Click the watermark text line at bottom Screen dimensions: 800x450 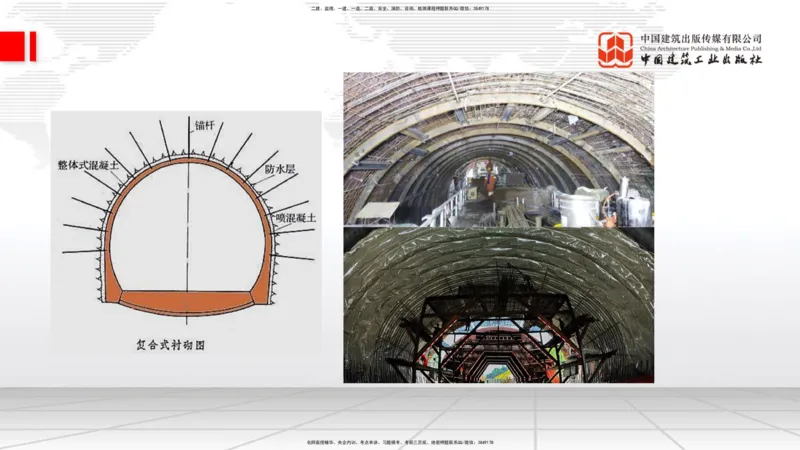(400, 441)
